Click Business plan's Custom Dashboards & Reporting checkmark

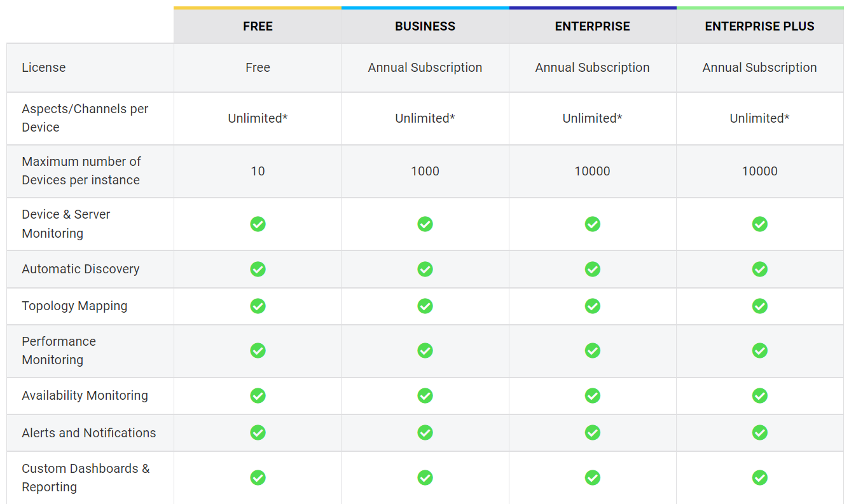(x=425, y=478)
